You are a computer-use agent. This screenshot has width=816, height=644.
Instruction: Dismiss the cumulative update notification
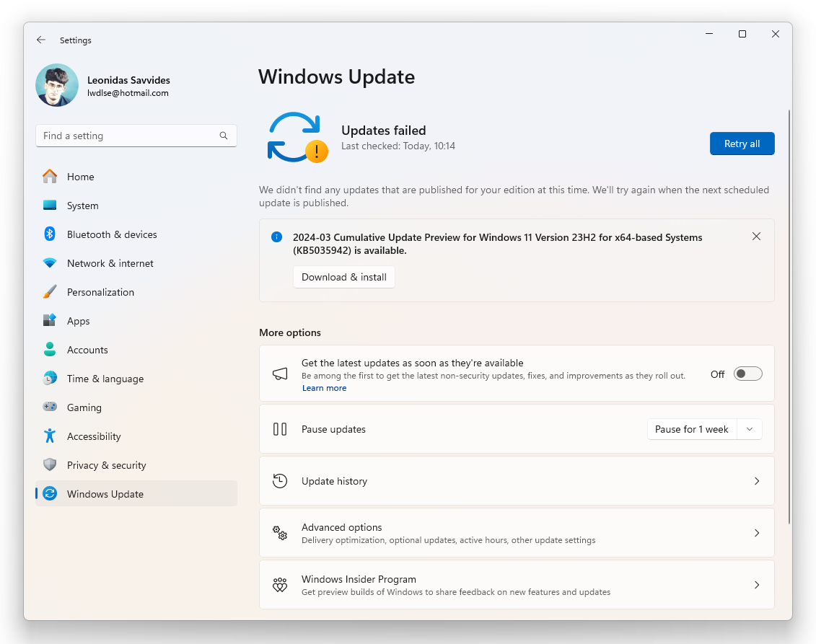[756, 237]
